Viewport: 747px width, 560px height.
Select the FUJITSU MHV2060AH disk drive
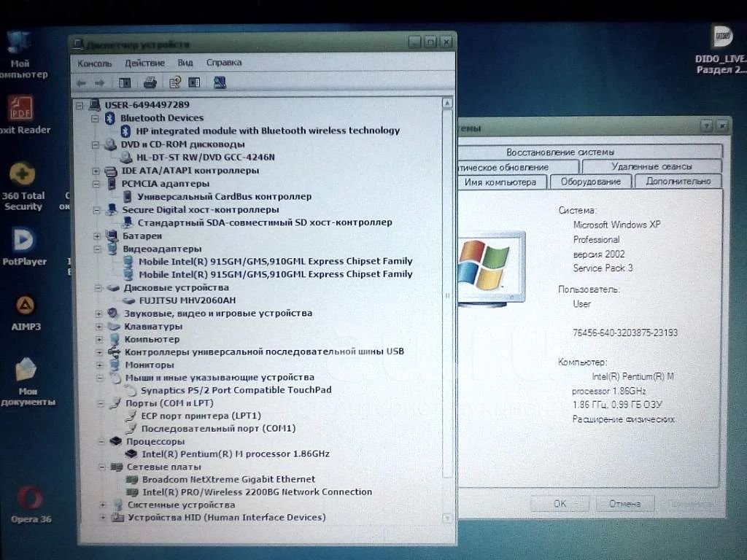pyautogui.click(x=186, y=300)
